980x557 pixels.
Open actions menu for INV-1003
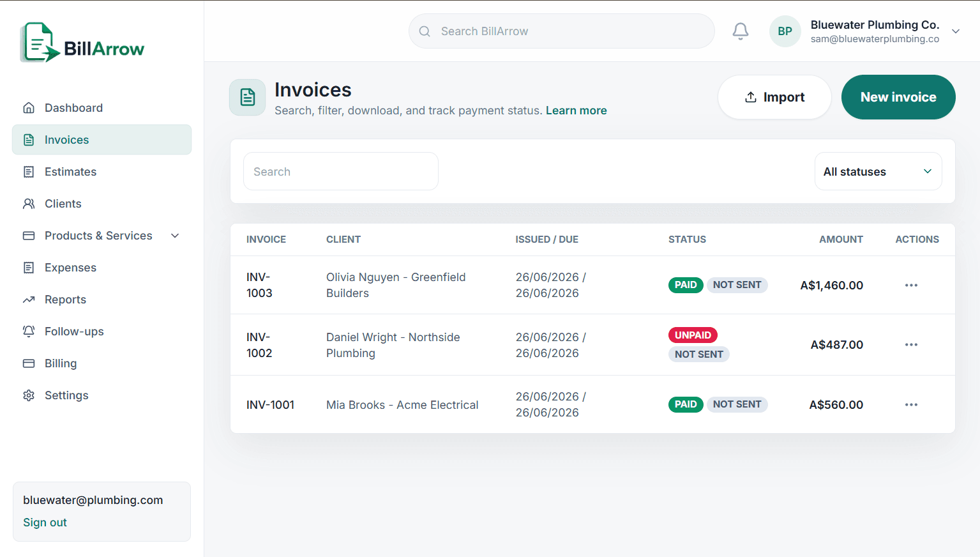coord(911,285)
